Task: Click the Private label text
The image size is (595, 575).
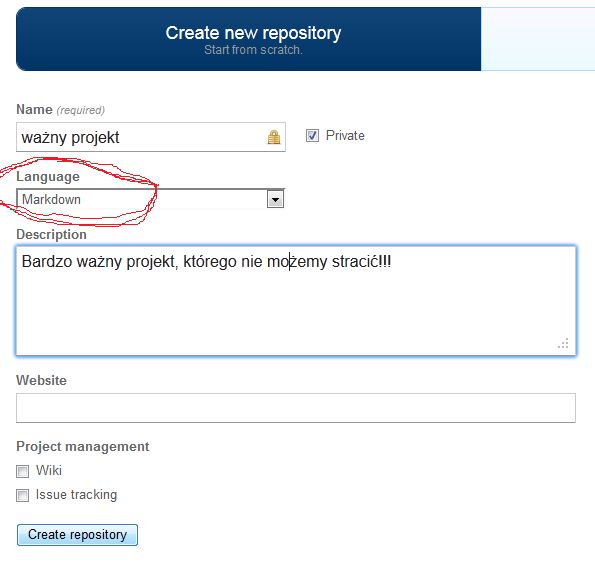Action: tap(345, 135)
